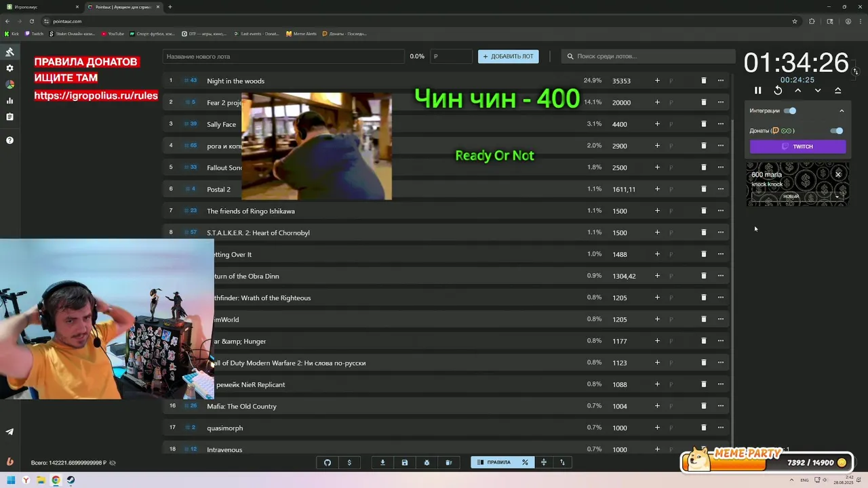Collapse the integrations panel chevron

point(842,110)
